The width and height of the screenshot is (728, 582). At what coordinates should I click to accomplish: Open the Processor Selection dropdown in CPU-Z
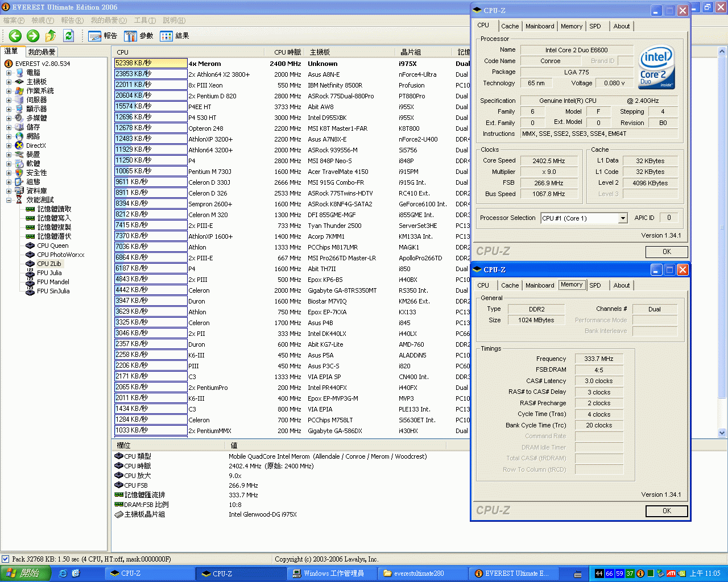click(x=623, y=218)
